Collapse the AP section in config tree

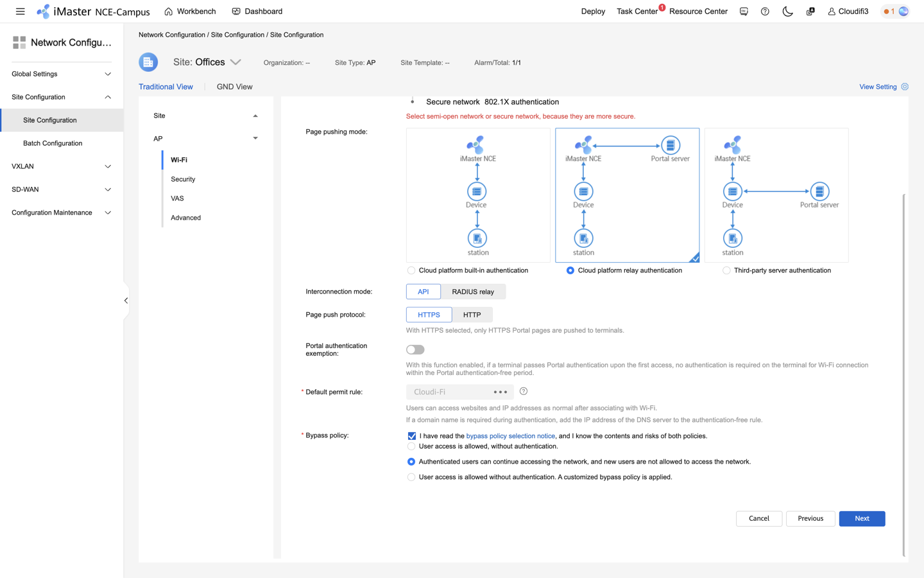[255, 138]
